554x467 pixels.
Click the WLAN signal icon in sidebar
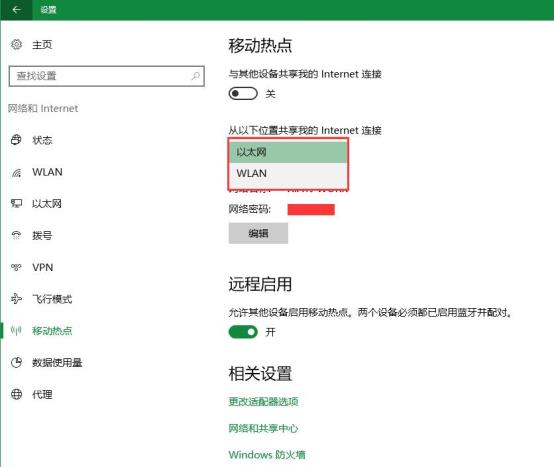[x=16, y=172]
